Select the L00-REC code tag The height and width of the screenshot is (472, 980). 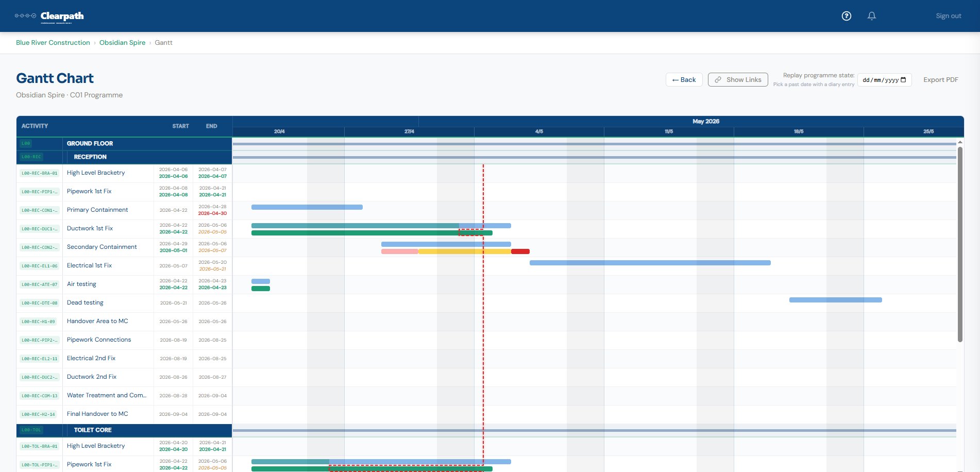coord(31,157)
